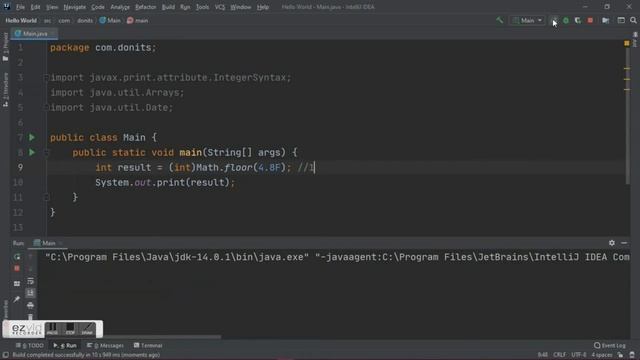Click the Project tool window sidebar button
The height and width of the screenshot is (360, 640).
[5, 47]
